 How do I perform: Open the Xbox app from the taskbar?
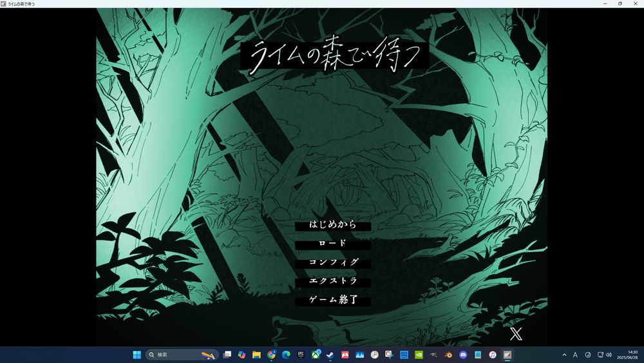click(316, 355)
